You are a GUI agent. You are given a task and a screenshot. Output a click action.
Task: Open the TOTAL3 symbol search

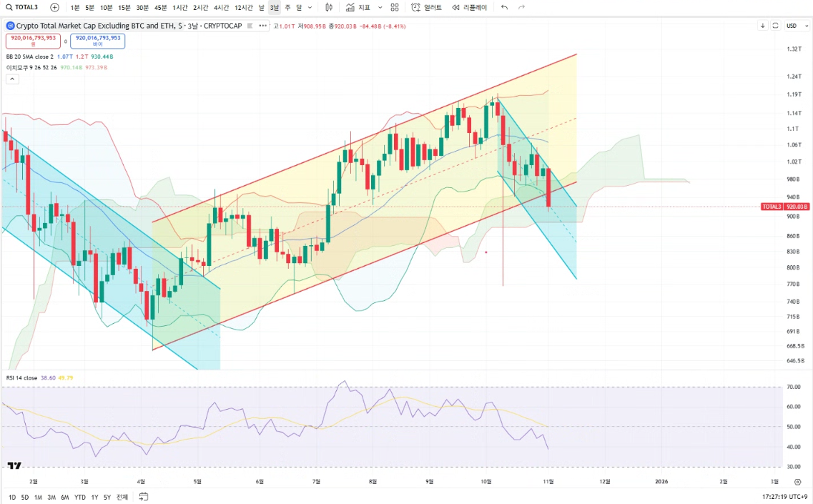tap(21, 7)
